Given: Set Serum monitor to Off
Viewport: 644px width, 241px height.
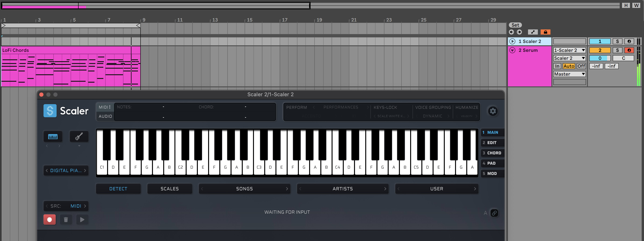Looking at the screenshot, I should coord(581,66).
